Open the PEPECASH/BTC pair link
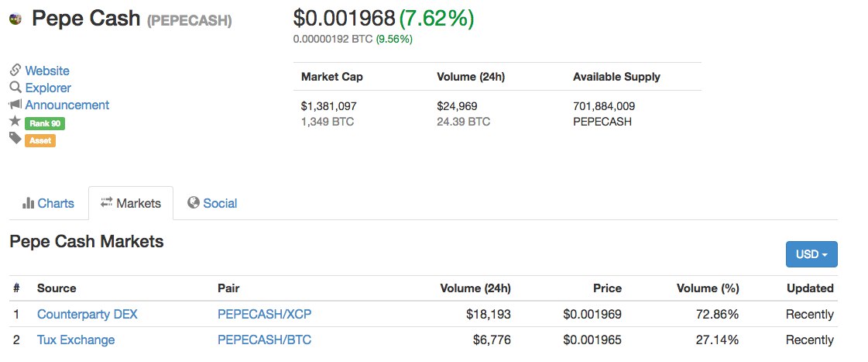The image size is (868, 362). pos(265,340)
